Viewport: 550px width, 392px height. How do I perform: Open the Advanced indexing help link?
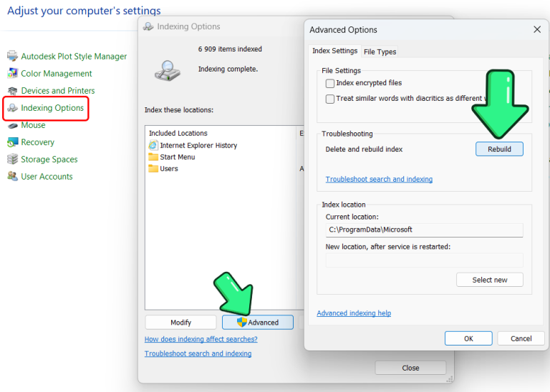tap(354, 313)
